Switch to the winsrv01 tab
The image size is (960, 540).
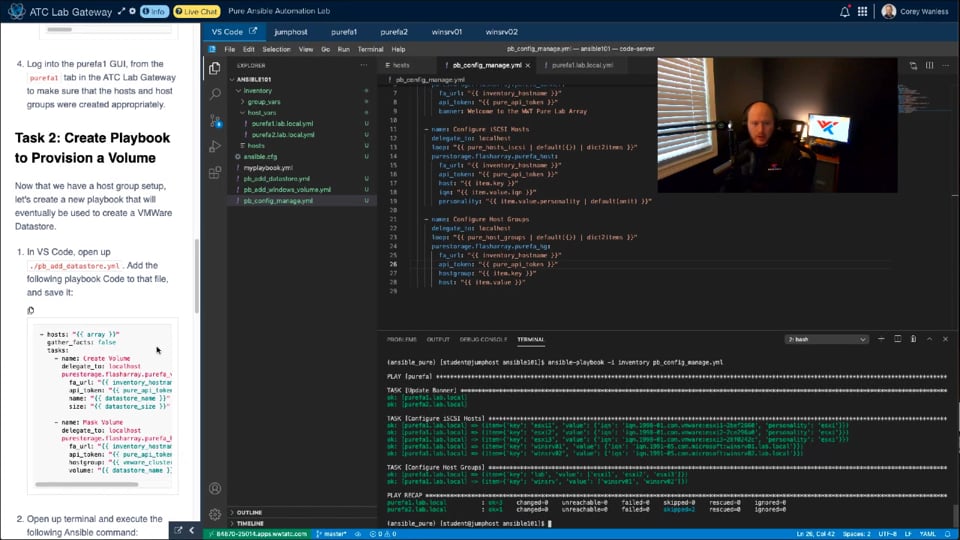(447, 31)
